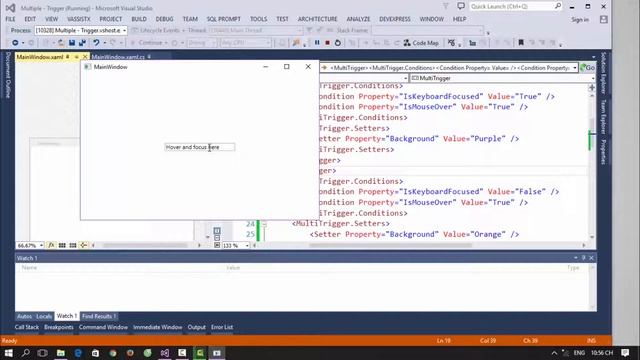The image size is (640, 360).
Task: Click the designer pane horizontal scrollbar
Action: [x=145, y=245]
